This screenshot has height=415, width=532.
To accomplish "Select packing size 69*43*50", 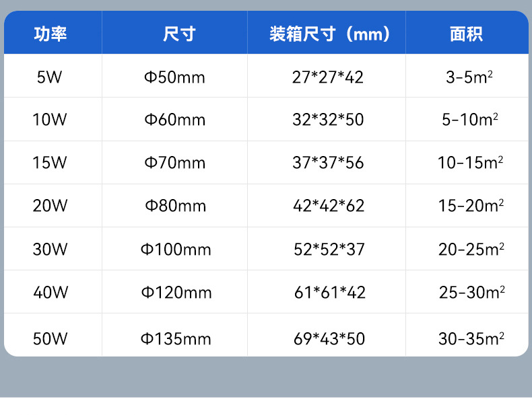I will 329,338.
